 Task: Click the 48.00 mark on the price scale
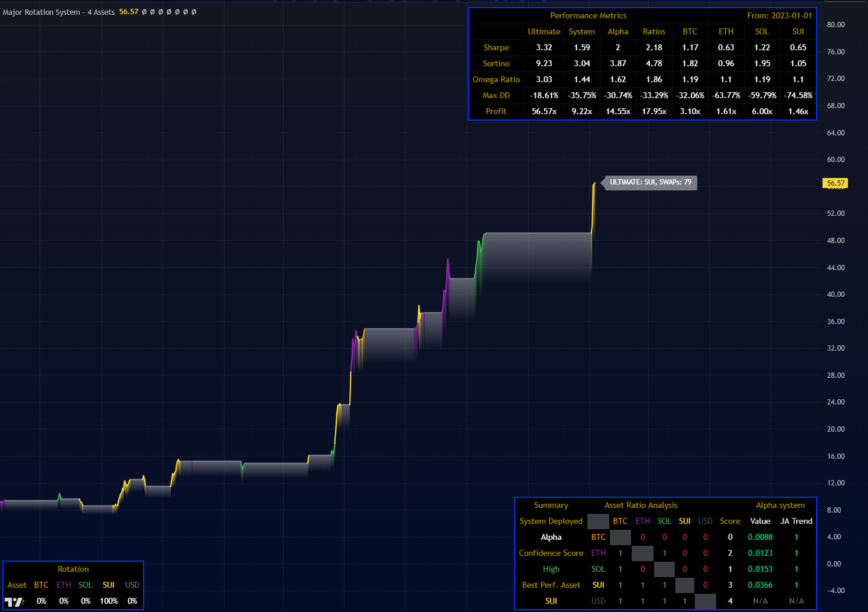pyautogui.click(x=836, y=240)
